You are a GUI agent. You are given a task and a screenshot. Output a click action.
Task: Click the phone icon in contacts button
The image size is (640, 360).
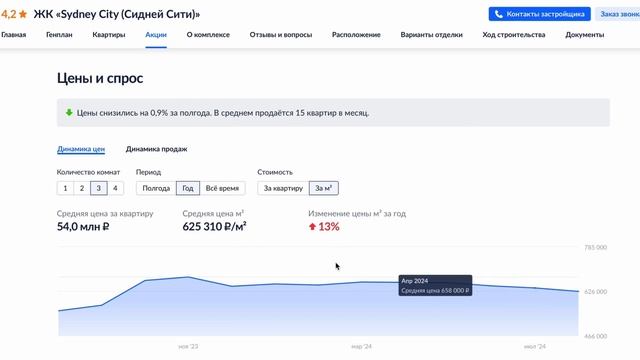498,14
